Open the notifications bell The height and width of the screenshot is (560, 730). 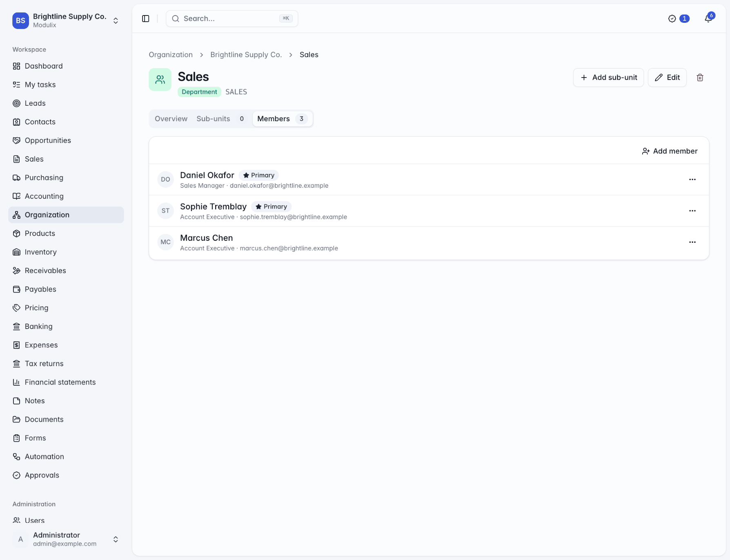708,19
